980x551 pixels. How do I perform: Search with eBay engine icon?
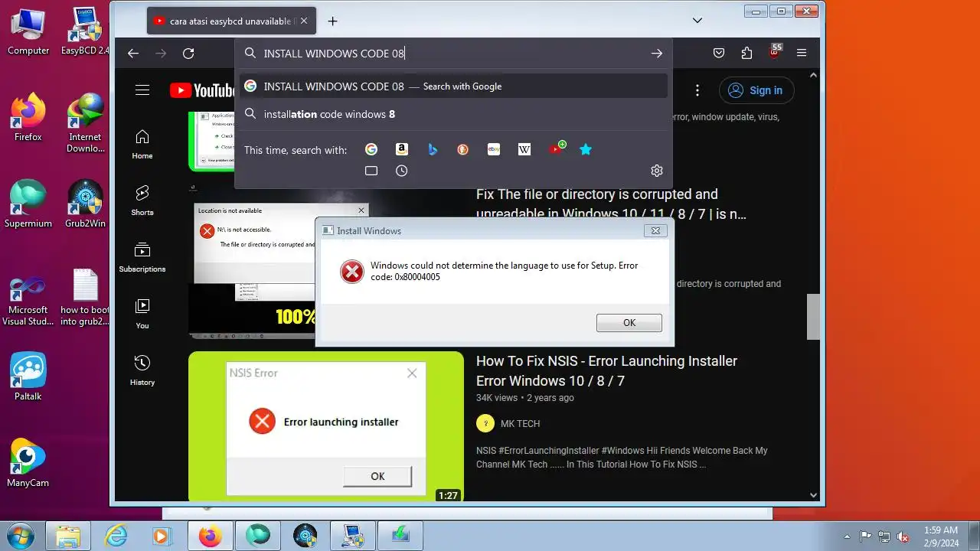[494, 149]
